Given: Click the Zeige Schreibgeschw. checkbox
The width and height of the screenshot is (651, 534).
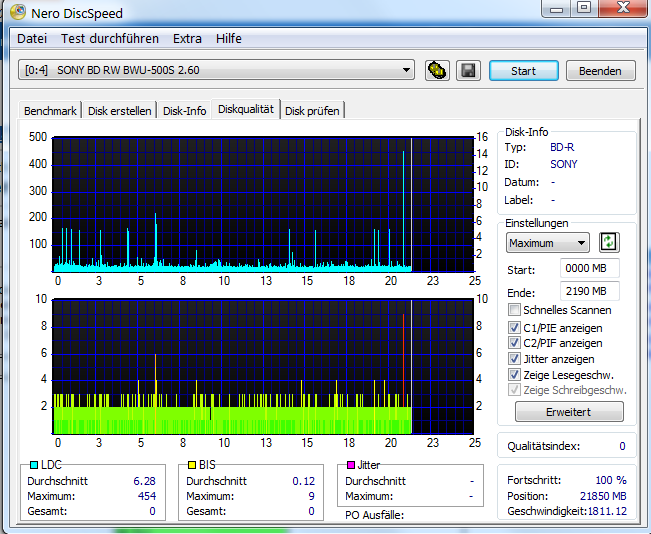Looking at the screenshot, I should pos(514,390).
